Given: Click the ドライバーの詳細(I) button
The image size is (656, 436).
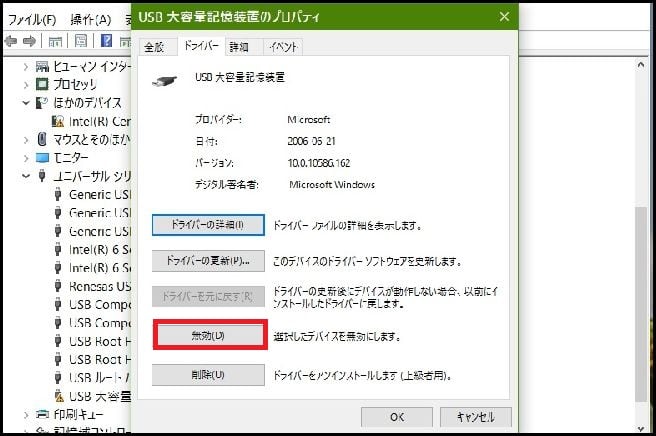Looking at the screenshot, I should coord(208,225).
